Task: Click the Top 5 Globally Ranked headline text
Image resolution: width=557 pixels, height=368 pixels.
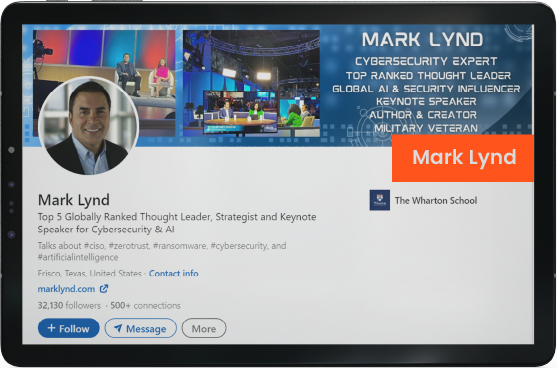Action: pyautogui.click(x=177, y=223)
